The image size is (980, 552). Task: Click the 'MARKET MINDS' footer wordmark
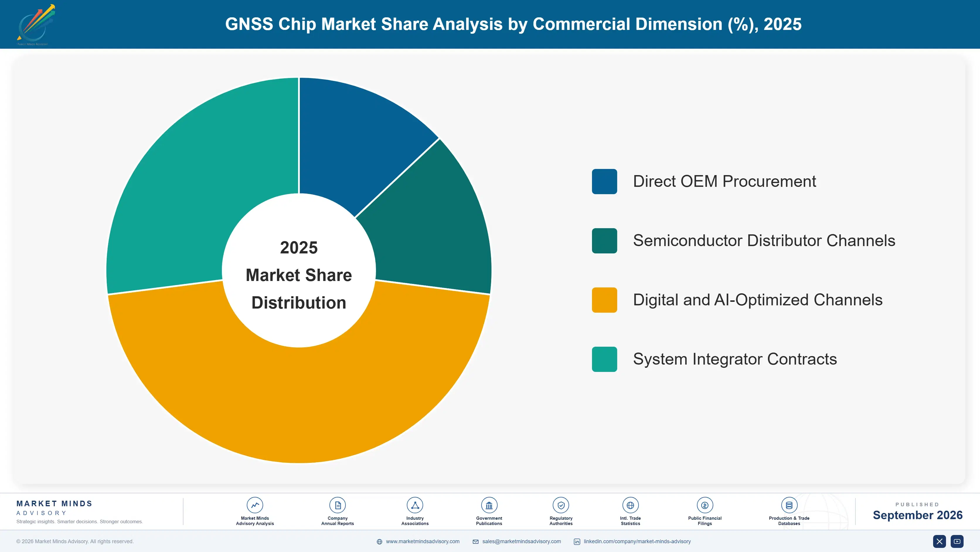(55, 504)
